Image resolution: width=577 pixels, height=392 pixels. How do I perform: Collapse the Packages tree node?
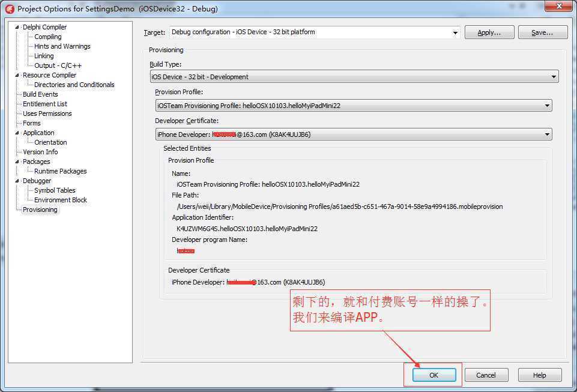17,161
